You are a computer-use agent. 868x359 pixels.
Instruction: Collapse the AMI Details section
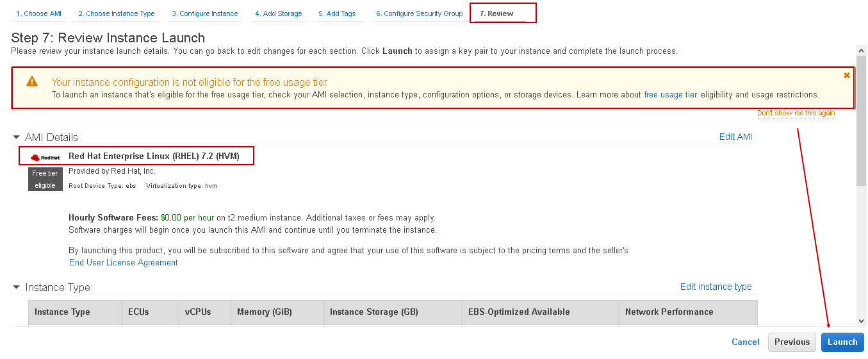pyautogui.click(x=16, y=137)
